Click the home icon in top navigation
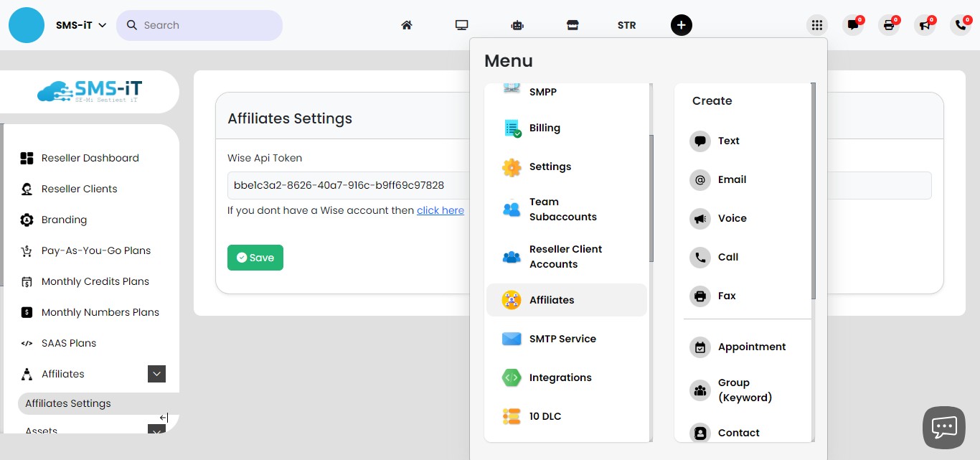Image resolution: width=980 pixels, height=460 pixels. coord(407,25)
